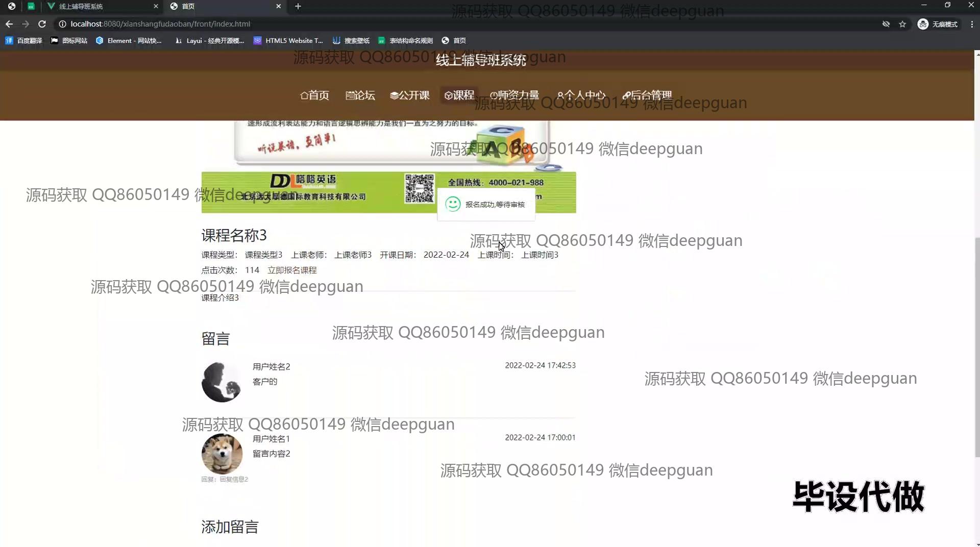Click the 客户的 comment text
980x547 pixels.
(265, 382)
